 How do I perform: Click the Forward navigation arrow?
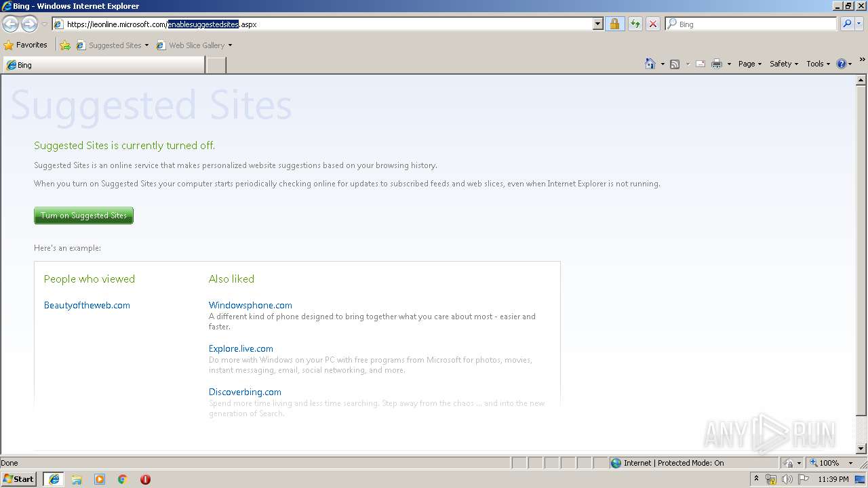29,24
